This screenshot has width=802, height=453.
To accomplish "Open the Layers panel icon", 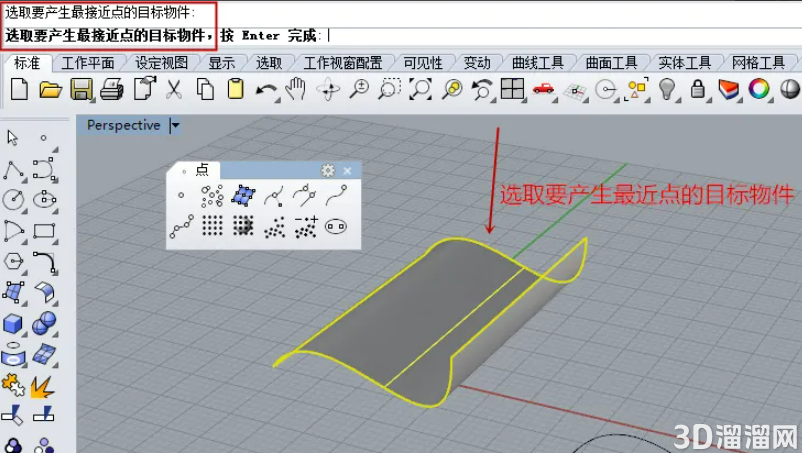I will point(728,89).
